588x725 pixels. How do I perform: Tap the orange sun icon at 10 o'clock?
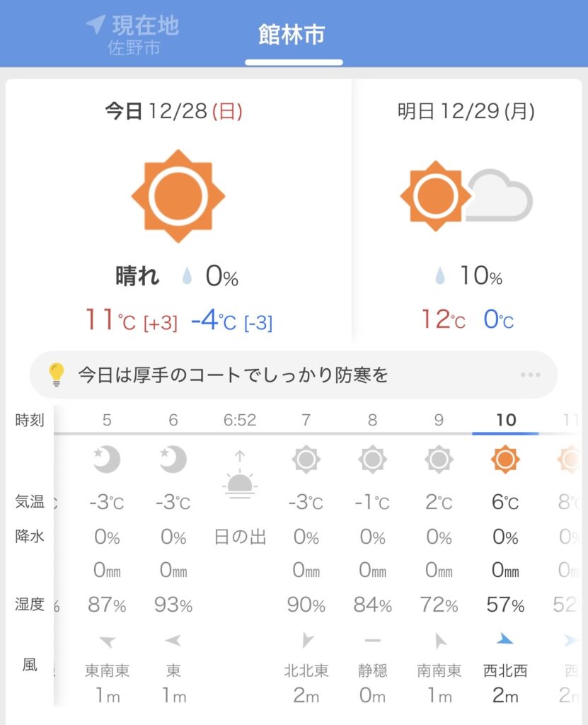click(x=505, y=459)
